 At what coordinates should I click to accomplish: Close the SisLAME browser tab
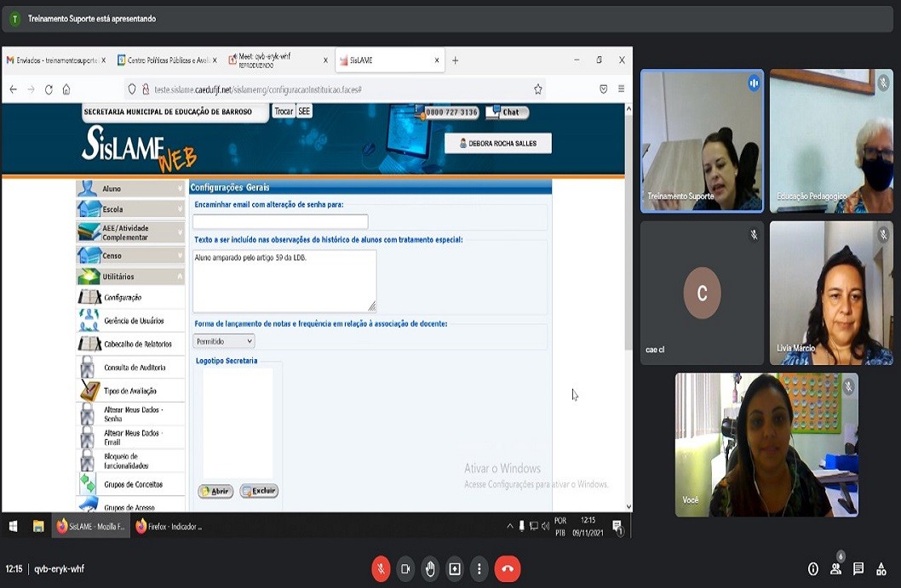coord(437,60)
